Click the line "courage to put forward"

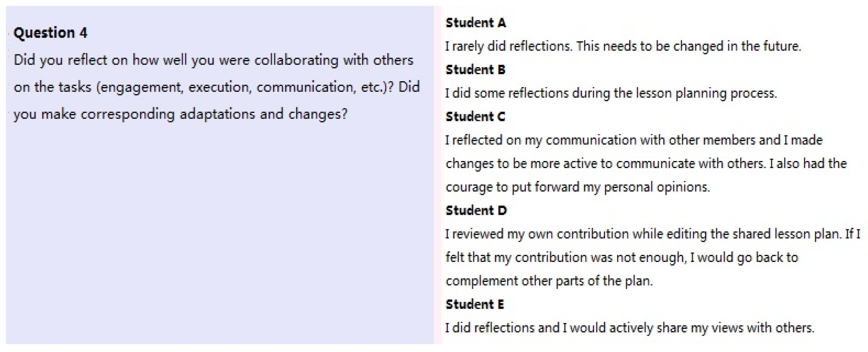tap(577, 187)
